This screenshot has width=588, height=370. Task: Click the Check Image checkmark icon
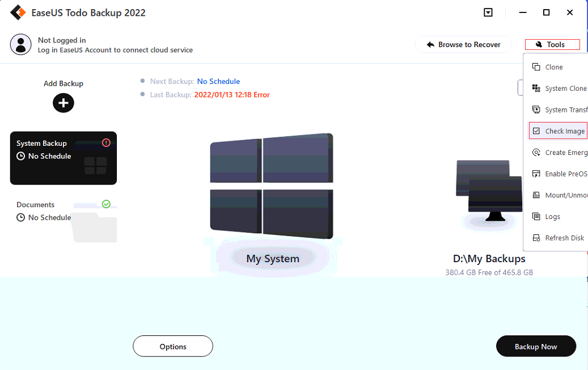536,131
